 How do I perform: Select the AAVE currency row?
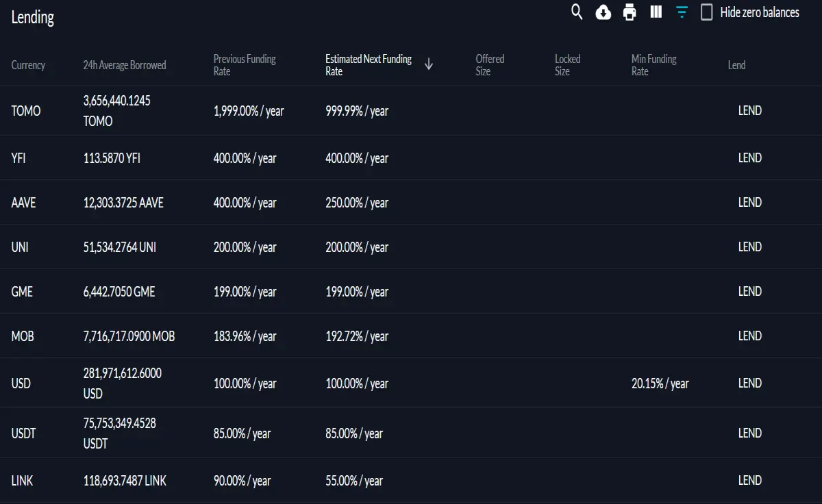(411, 203)
